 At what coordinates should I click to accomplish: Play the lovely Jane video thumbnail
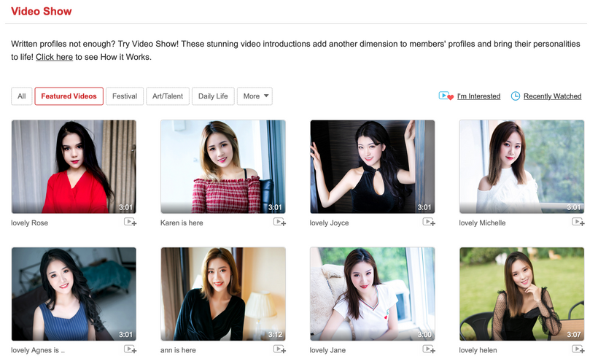[372, 294]
